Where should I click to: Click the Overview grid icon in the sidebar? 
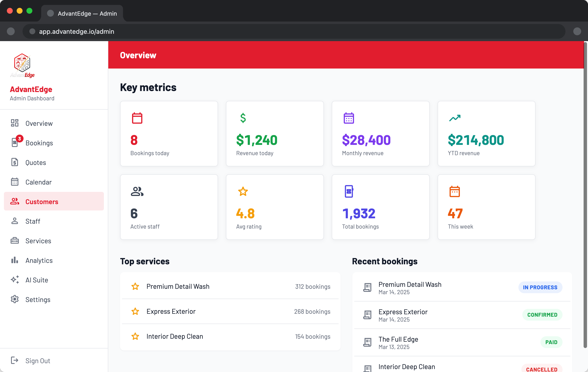pos(15,123)
